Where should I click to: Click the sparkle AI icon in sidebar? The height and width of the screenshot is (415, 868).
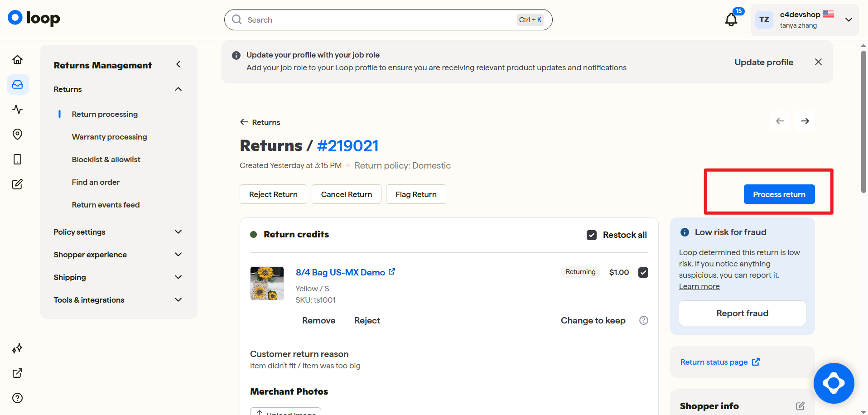point(18,348)
